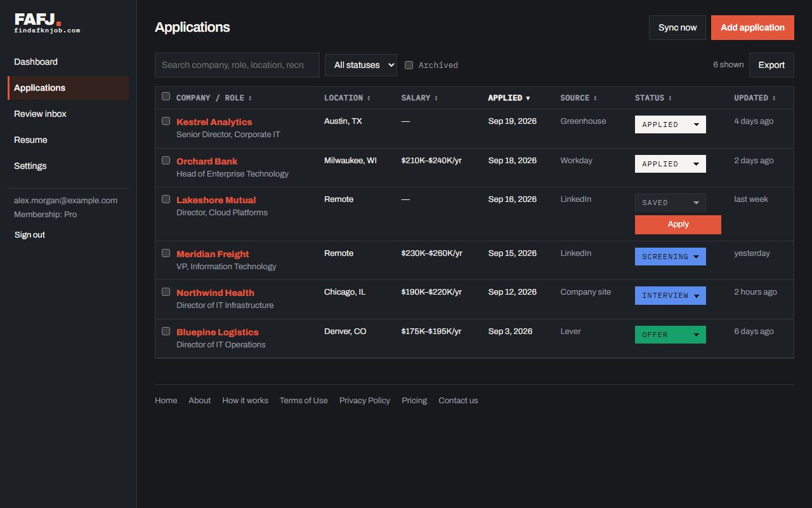Click Membership: Pro text

(45, 215)
